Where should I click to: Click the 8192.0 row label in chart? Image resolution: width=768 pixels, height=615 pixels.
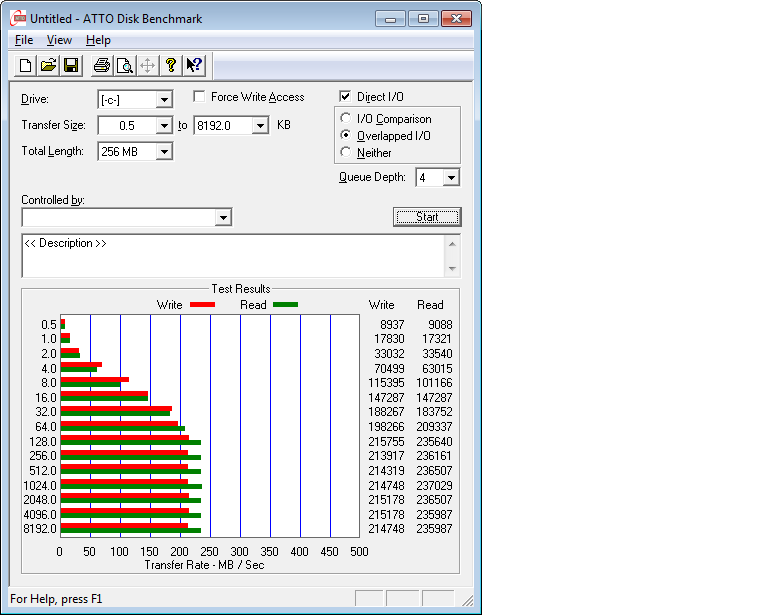pos(40,529)
